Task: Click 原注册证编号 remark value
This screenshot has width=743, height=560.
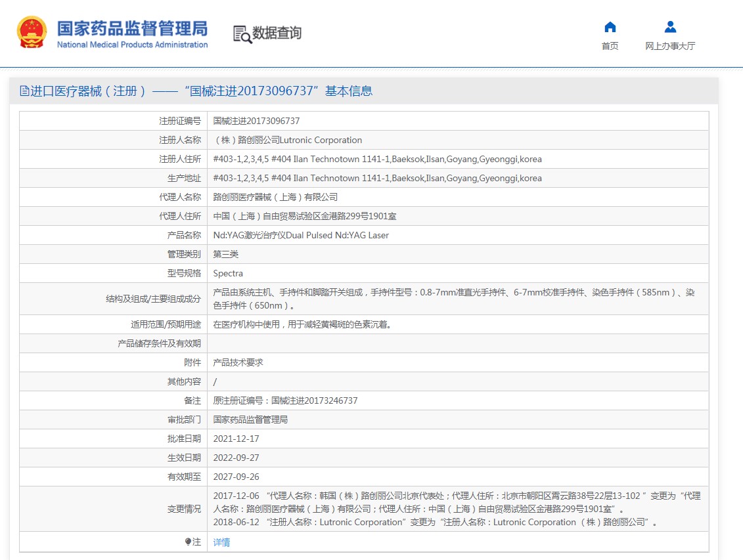Action: click(x=285, y=400)
